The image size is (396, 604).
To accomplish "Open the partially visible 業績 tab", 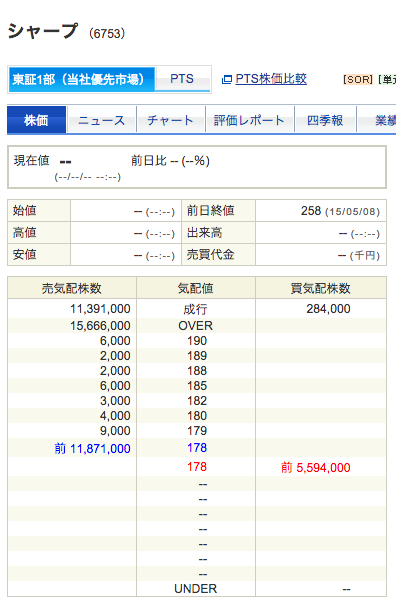I will click(377, 120).
